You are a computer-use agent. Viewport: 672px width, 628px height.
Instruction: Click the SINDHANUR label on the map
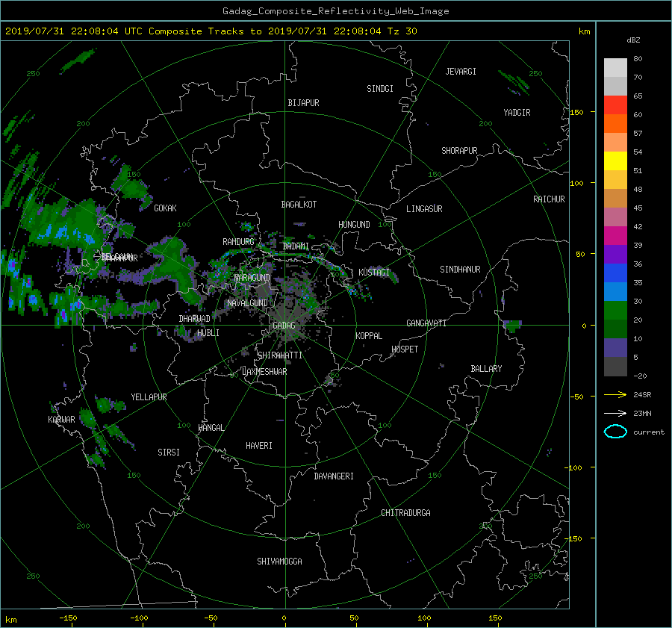460,270
